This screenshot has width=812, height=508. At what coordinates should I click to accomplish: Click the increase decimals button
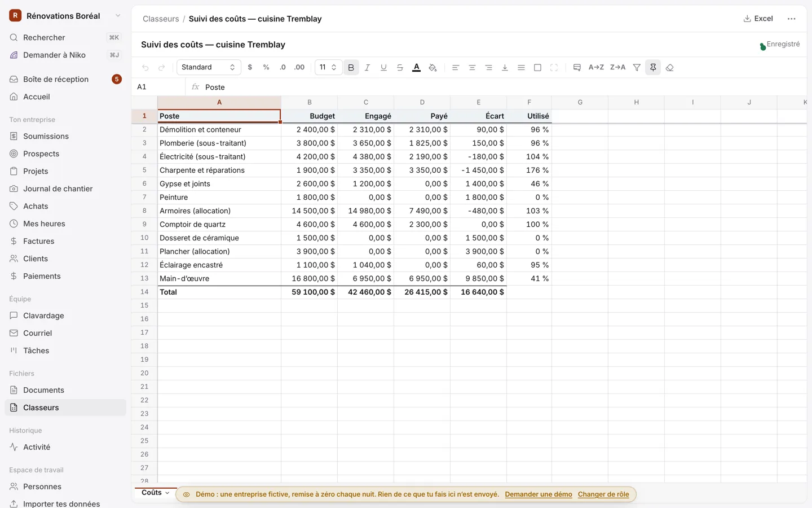[299, 68]
